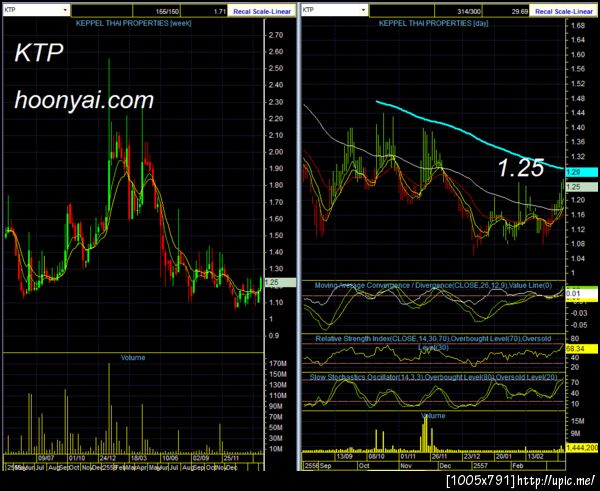Click the 18/03 date marker on weekly timeline

[x=139, y=458]
